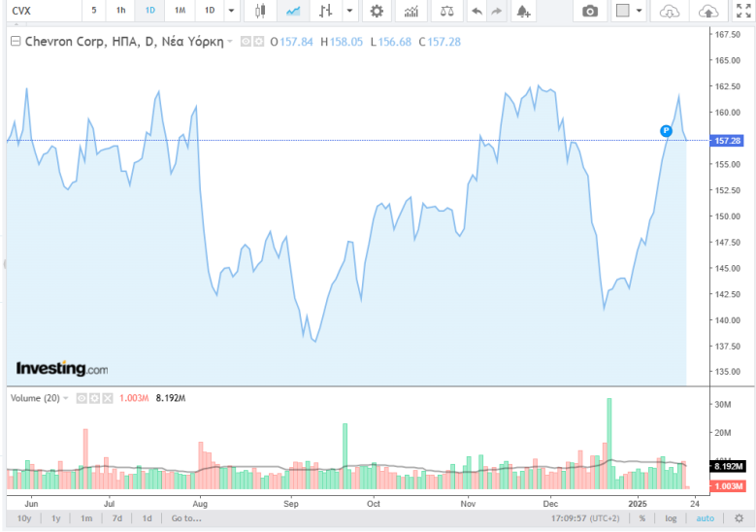This screenshot has height=532, width=756.
Task: Click the low value 156.68
Action: coord(395,42)
